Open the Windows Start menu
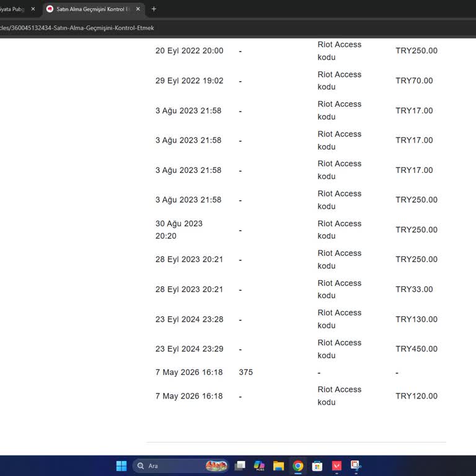476x476 pixels. point(121,465)
